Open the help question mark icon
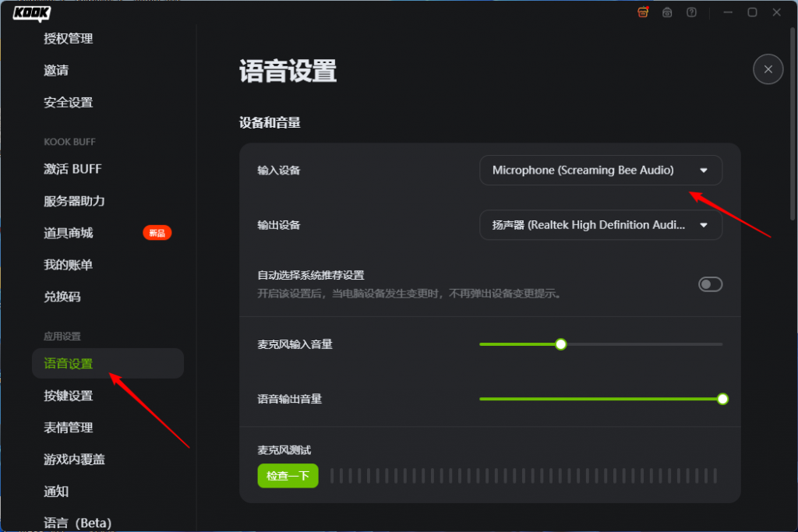Image resolution: width=798 pixels, height=532 pixels. [x=691, y=12]
